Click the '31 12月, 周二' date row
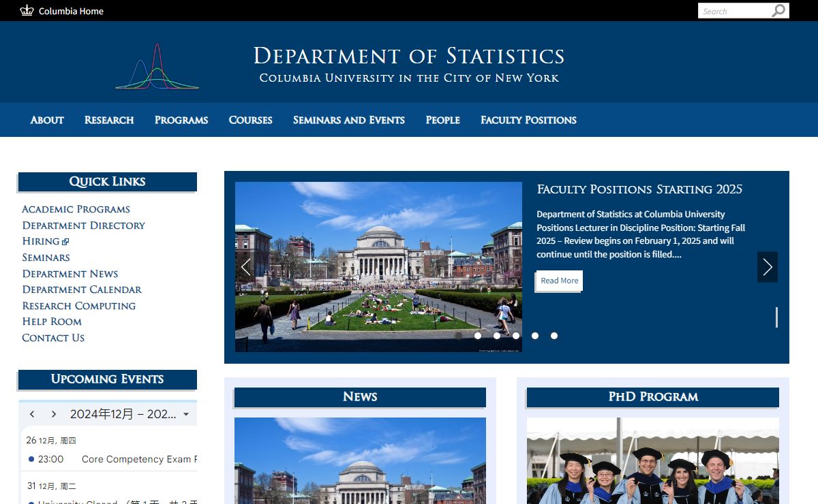This screenshot has width=818, height=504. click(x=51, y=486)
